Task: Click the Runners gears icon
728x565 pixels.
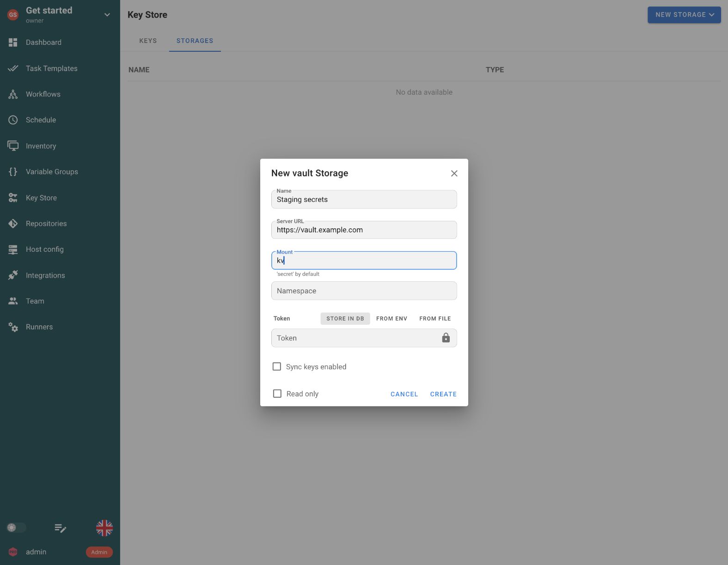Action: click(13, 327)
